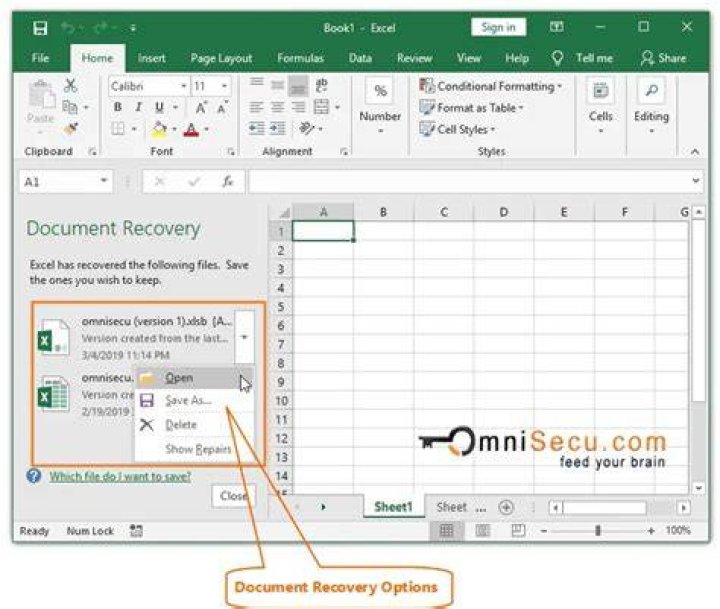Image resolution: width=720 pixels, height=609 pixels.
Task: Choose Show Repairs in the recovery menu
Action: coord(194,449)
